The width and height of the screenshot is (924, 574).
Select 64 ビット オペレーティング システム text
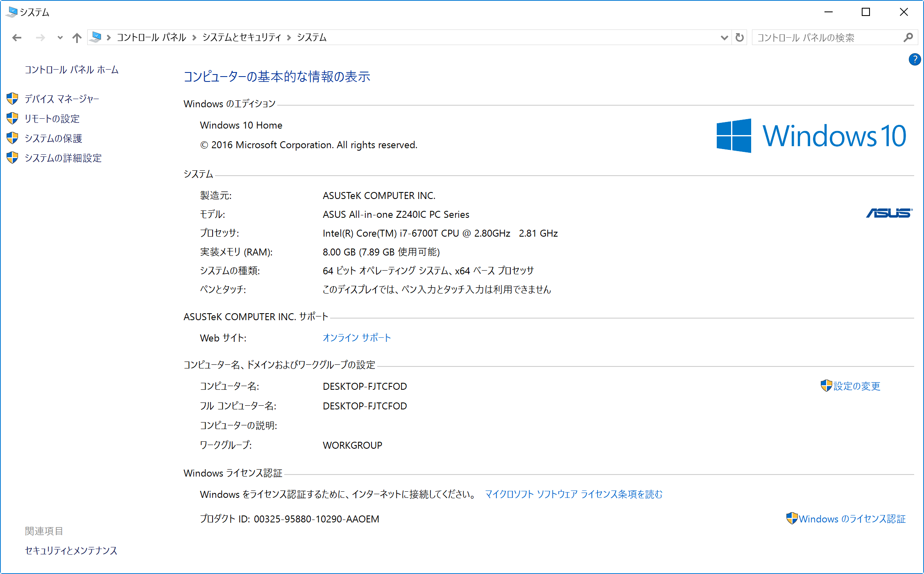tap(428, 271)
